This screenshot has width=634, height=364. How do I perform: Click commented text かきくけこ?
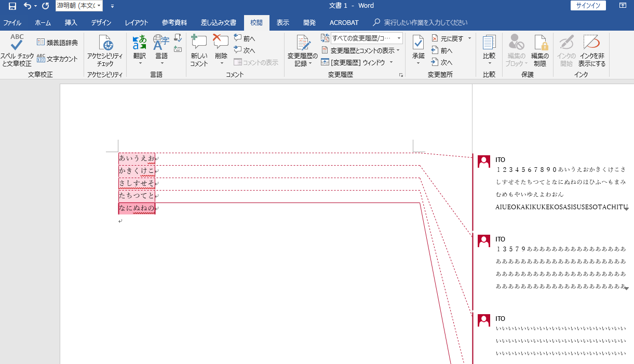point(137,170)
